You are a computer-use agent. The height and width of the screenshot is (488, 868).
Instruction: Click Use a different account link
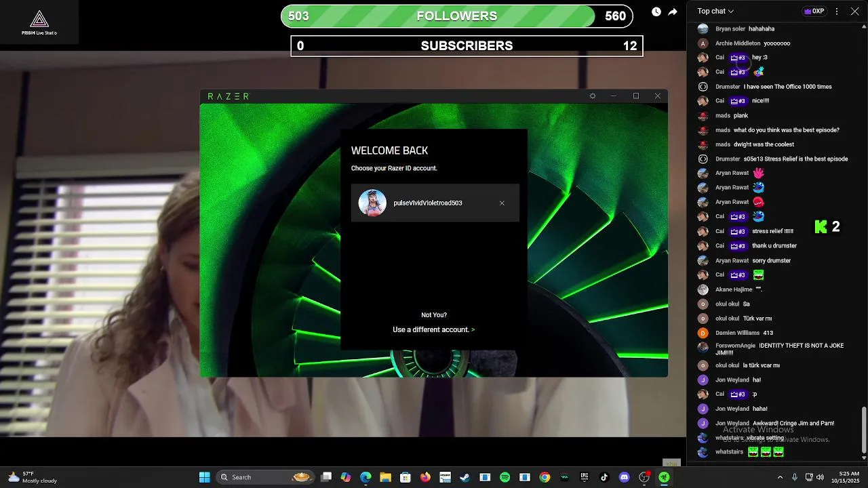click(x=433, y=329)
